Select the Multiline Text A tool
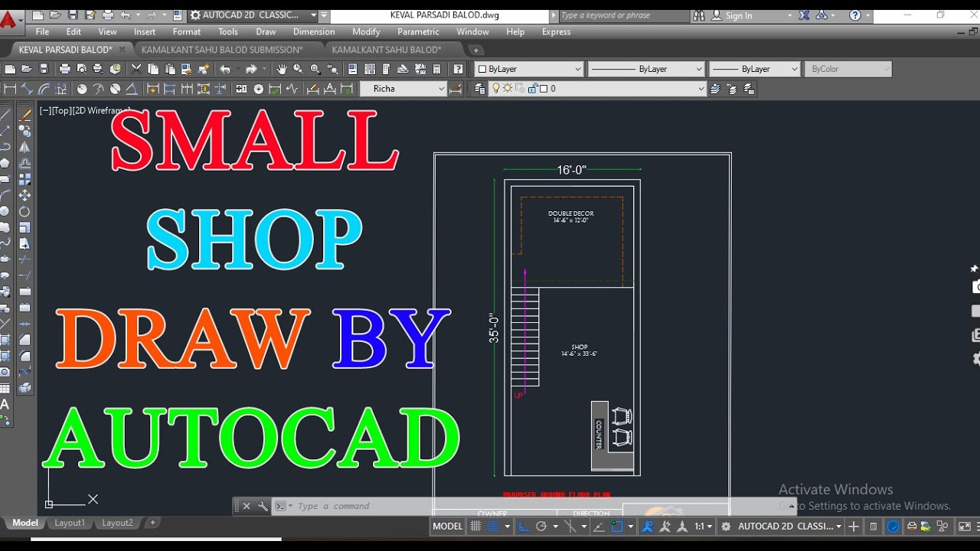 (x=5, y=404)
